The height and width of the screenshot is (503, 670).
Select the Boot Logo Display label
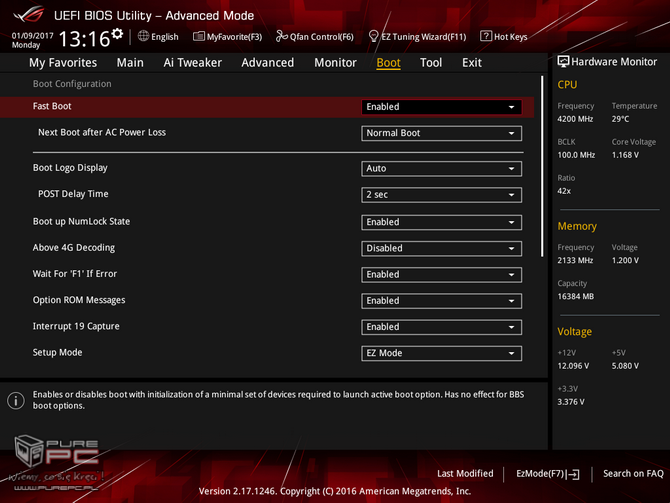tap(70, 168)
